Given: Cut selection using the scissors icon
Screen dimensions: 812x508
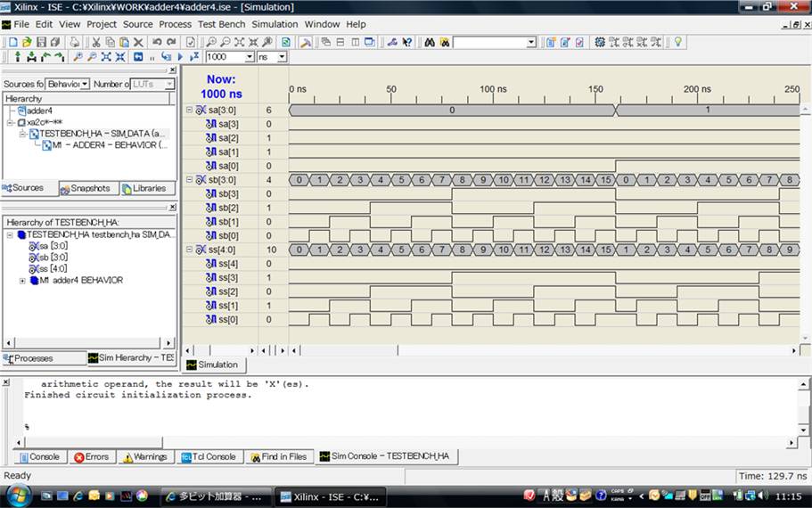Looking at the screenshot, I should pyautogui.click(x=95, y=43).
